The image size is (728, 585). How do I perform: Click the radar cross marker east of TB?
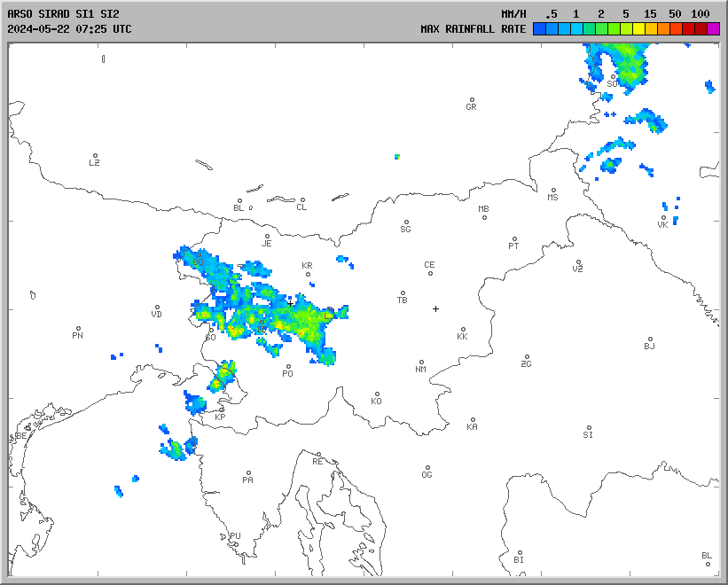[435, 308]
